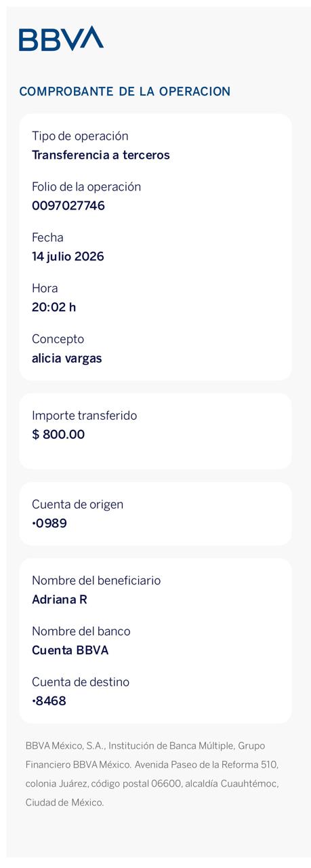Screen dimensions: 311x868
Task: Click the concept text alicia vargas
Action: tap(67, 358)
